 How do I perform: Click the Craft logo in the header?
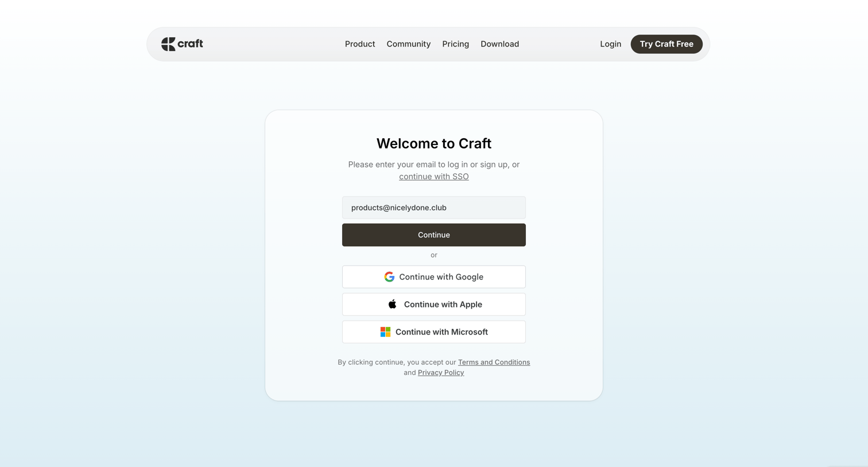point(182,44)
